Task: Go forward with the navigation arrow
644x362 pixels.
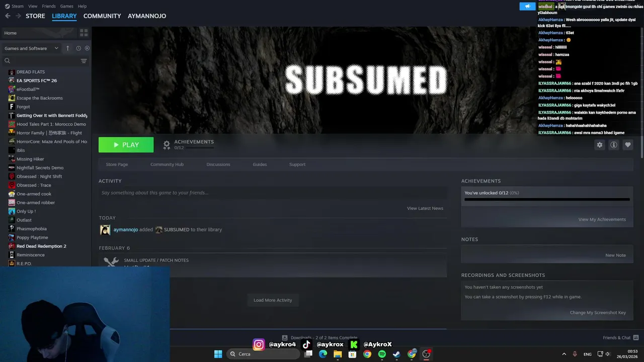Action: [x=18, y=16]
